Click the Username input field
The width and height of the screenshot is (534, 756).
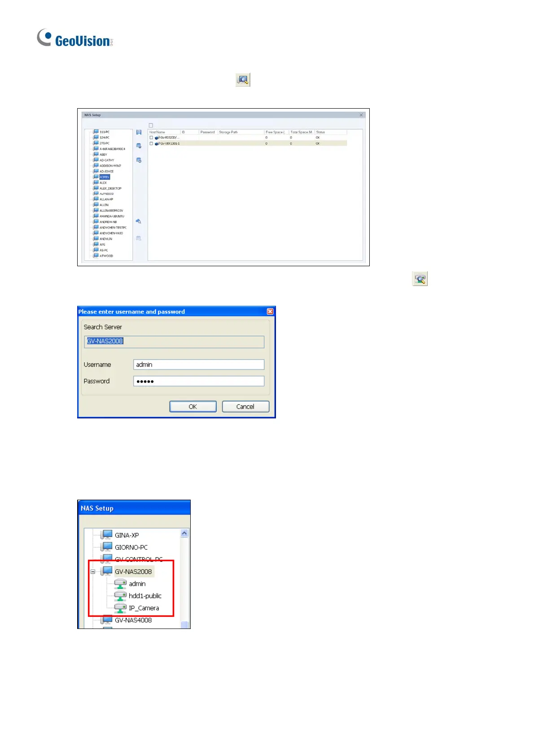199,365
